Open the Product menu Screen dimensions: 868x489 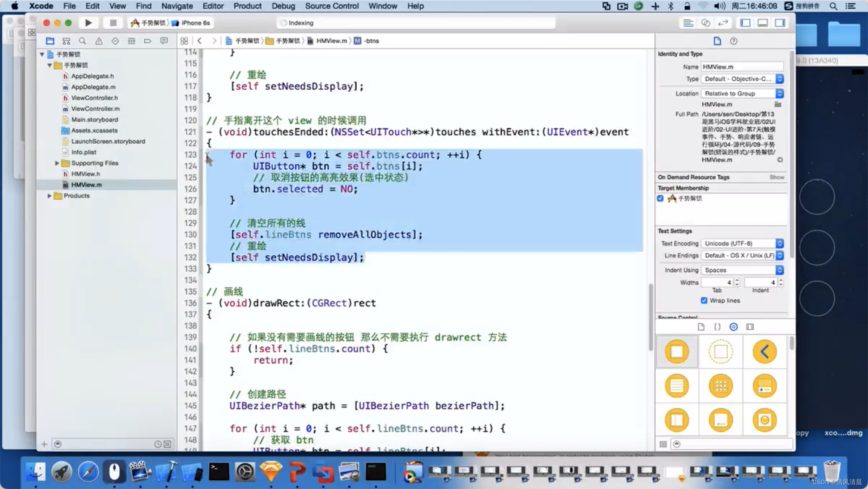coord(247,6)
